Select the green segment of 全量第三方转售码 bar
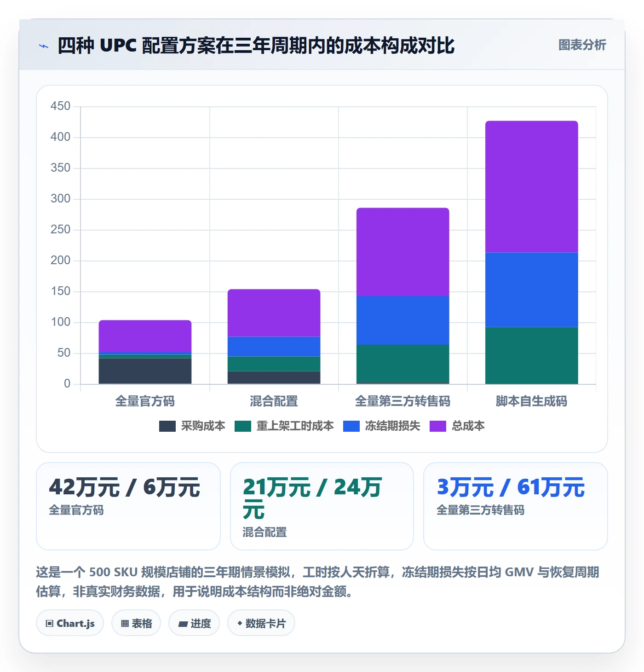Image resolution: width=644 pixels, height=672 pixels. (x=402, y=364)
